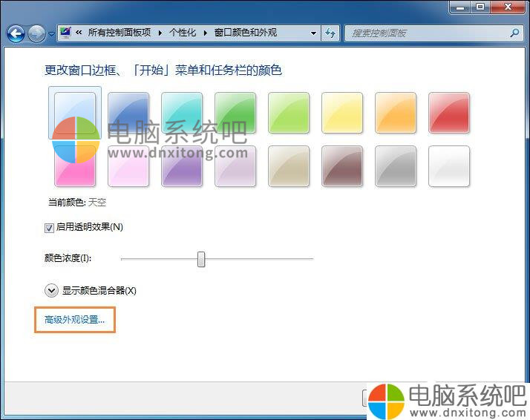Open 高级外观设置 link
The width and height of the screenshot is (530, 420).
[75, 320]
